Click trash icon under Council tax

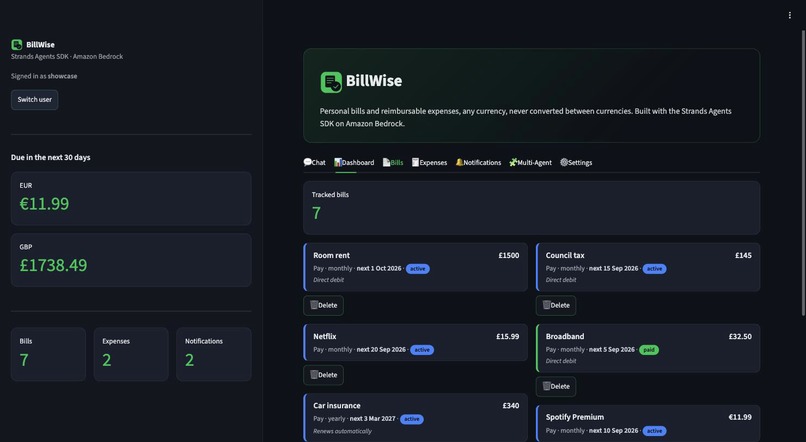tap(546, 305)
